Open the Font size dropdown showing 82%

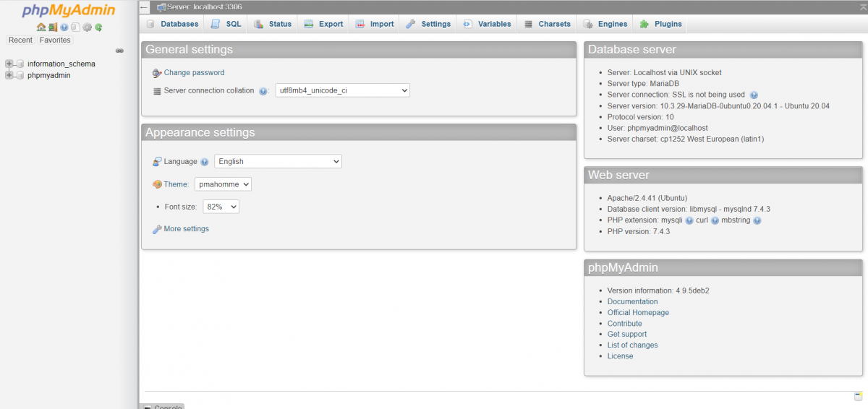[x=221, y=207]
